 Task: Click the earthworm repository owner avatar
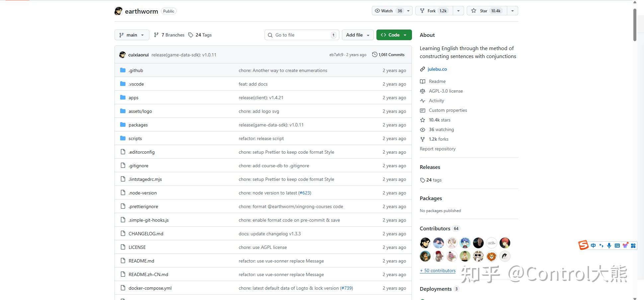tap(119, 11)
